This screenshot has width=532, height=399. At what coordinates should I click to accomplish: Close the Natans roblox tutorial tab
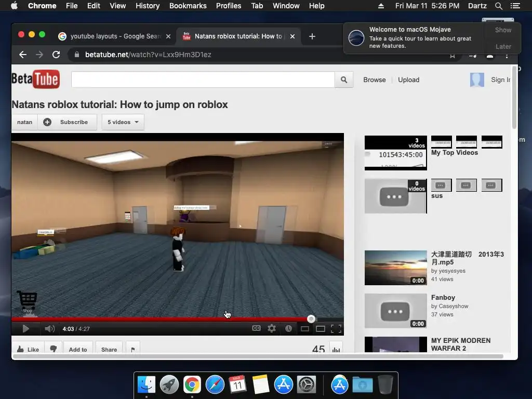(292, 36)
